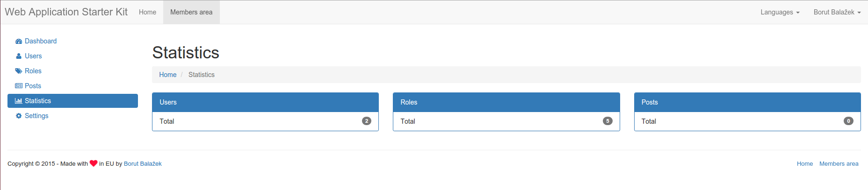Click the Home breadcrumb link

pos(167,75)
